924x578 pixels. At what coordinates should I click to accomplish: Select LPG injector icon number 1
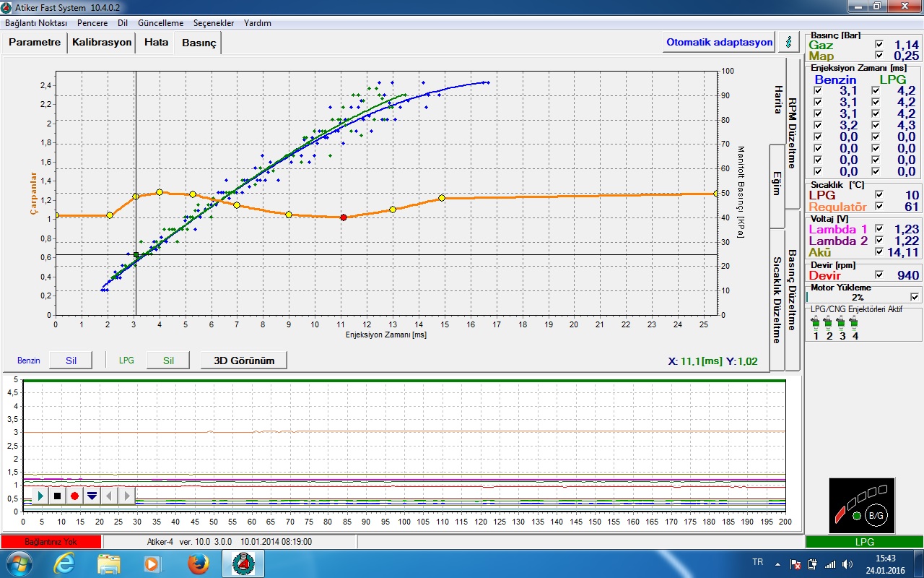(816, 323)
